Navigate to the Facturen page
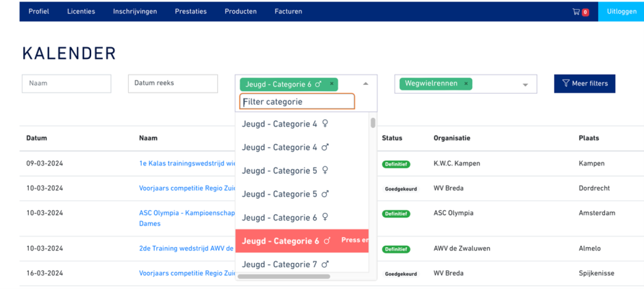The height and width of the screenshot is (289, 644). click(x=288, y=12)
